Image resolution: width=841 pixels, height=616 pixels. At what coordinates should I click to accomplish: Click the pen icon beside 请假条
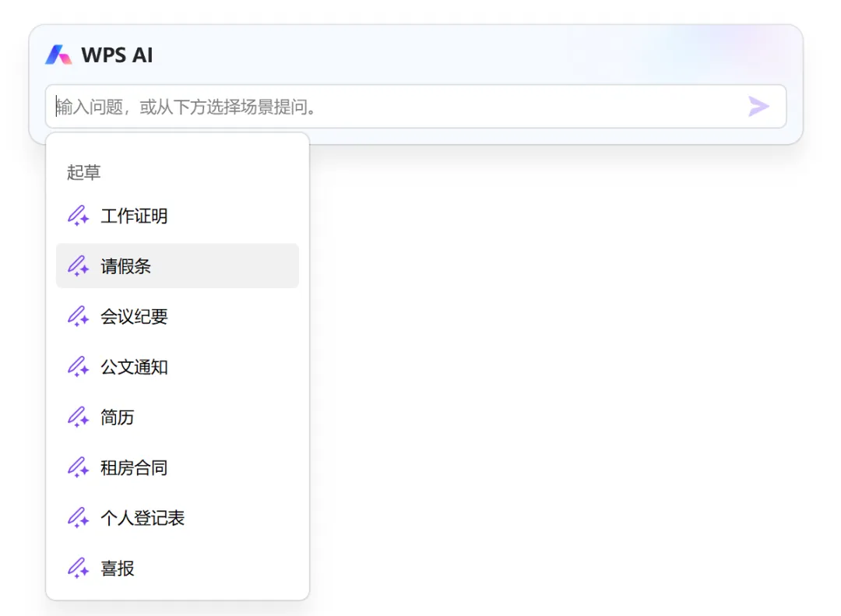(x=78, y=266)
